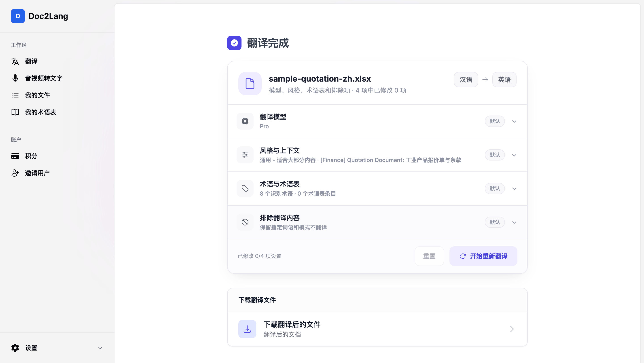Click the sliders icon in the 风格与上下文 row
644x363 pixels.
click(x=245, y=155)
